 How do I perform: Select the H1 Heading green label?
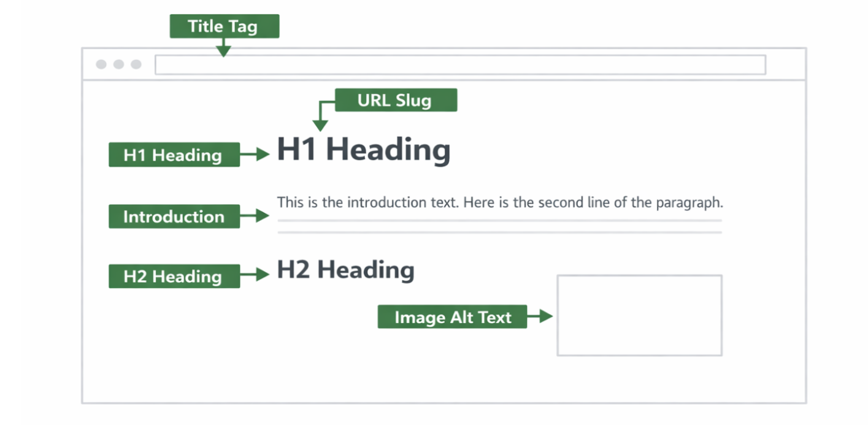(x=174, y=155)
